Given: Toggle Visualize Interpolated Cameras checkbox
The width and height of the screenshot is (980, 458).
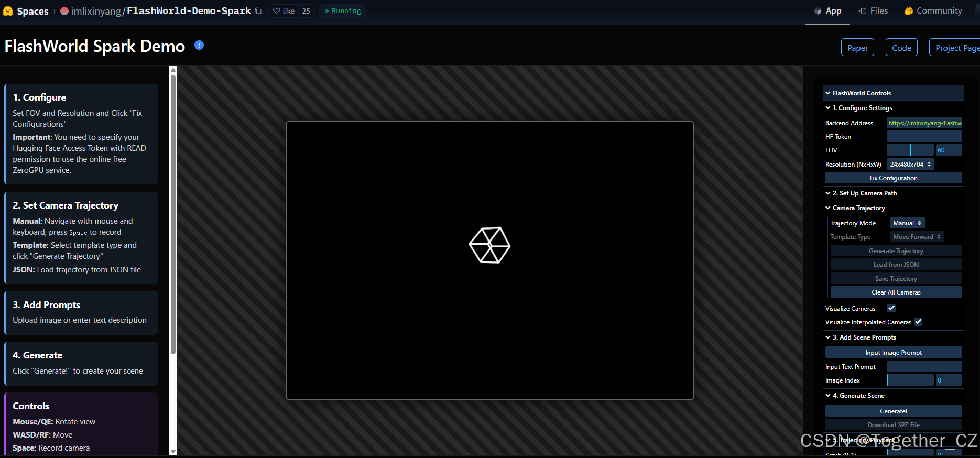Looking at the screenshot, I should (918, 322).
